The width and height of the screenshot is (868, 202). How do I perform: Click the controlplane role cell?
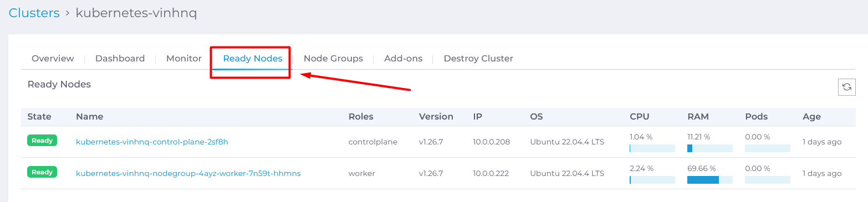point(373,142)
